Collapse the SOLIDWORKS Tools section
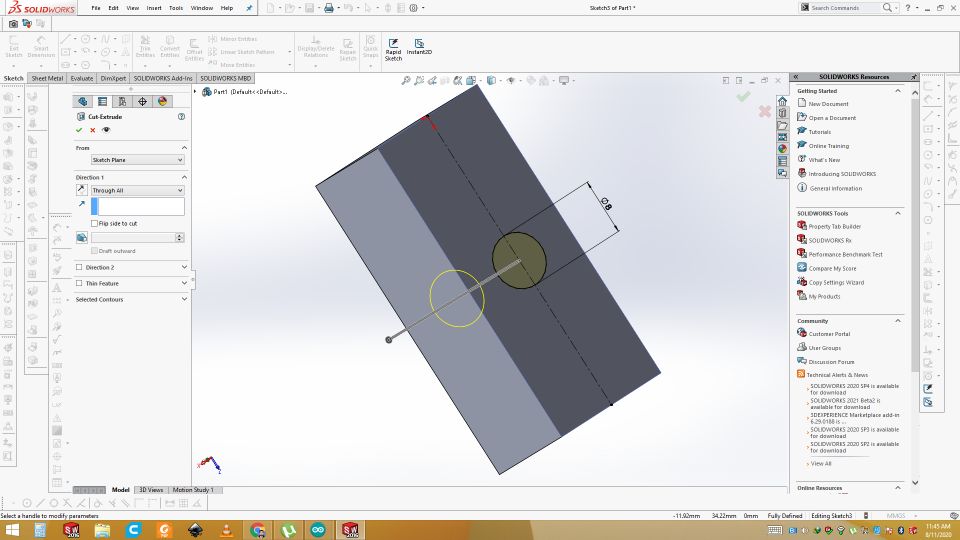The height and width of the screenshot is (540, 960). tap(898, 213)
